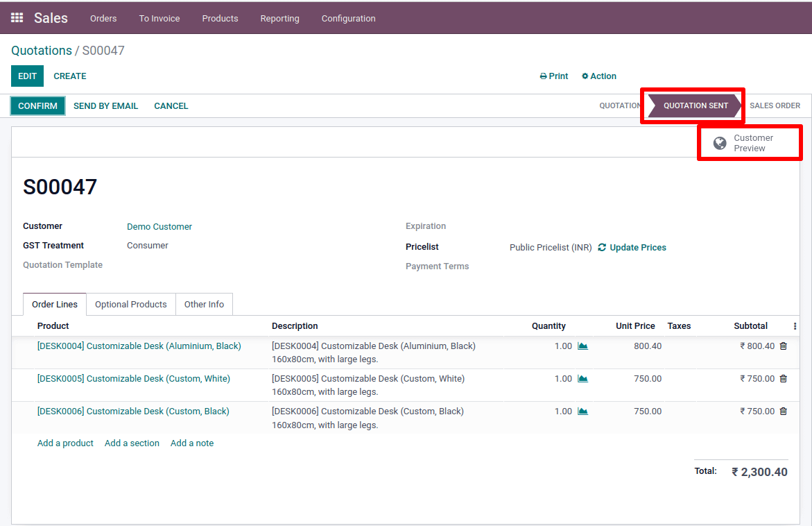Image resolution: width=812 pixels, height=526 pixels.
Task: Sort by Quantity column header
Action: click(x=548, y=326)
